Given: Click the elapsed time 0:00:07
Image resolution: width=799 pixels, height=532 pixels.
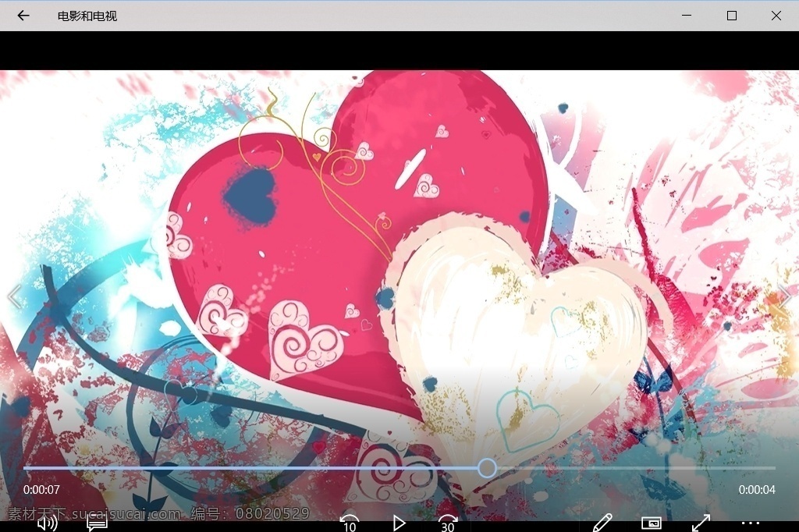Looking at the screenshot, I should pyautogui.click(x=41, y=490).
